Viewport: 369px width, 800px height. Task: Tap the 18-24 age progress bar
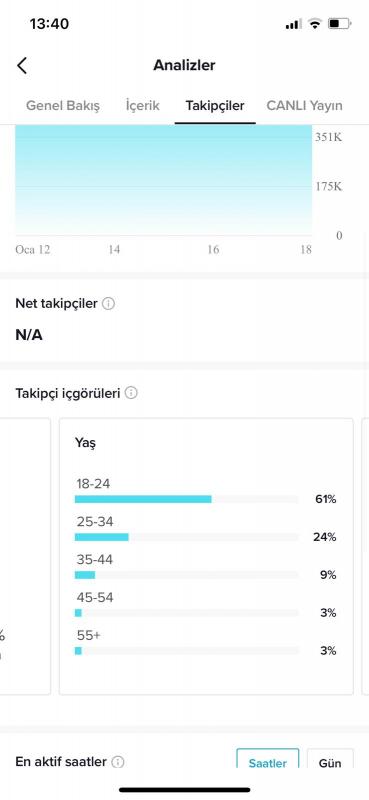point(186,499)
